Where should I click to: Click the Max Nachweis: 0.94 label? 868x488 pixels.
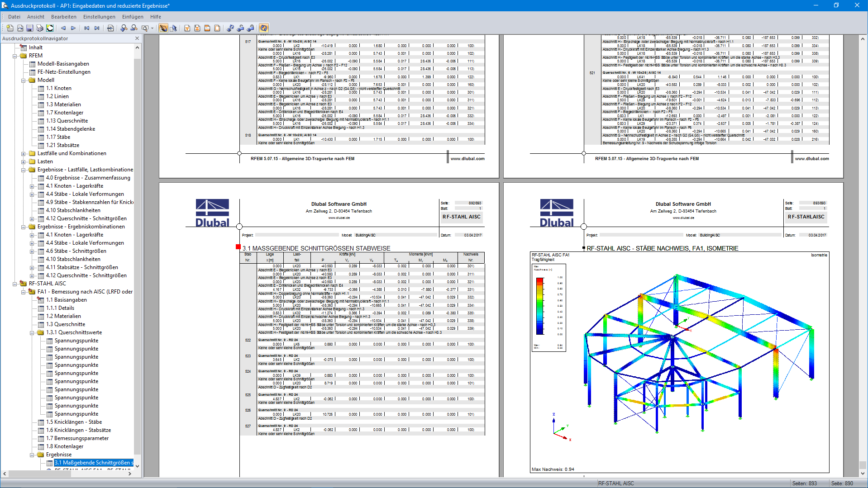click(x=553, y=469)
